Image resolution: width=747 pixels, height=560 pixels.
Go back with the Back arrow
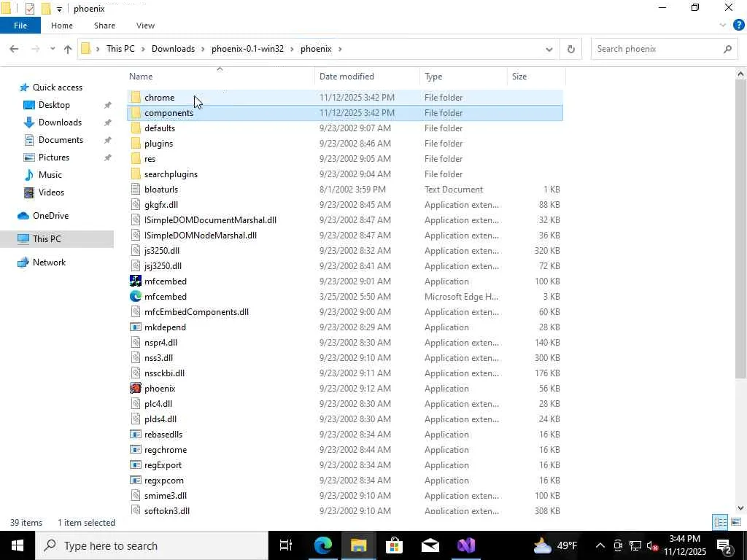click(x=14, y=49)
